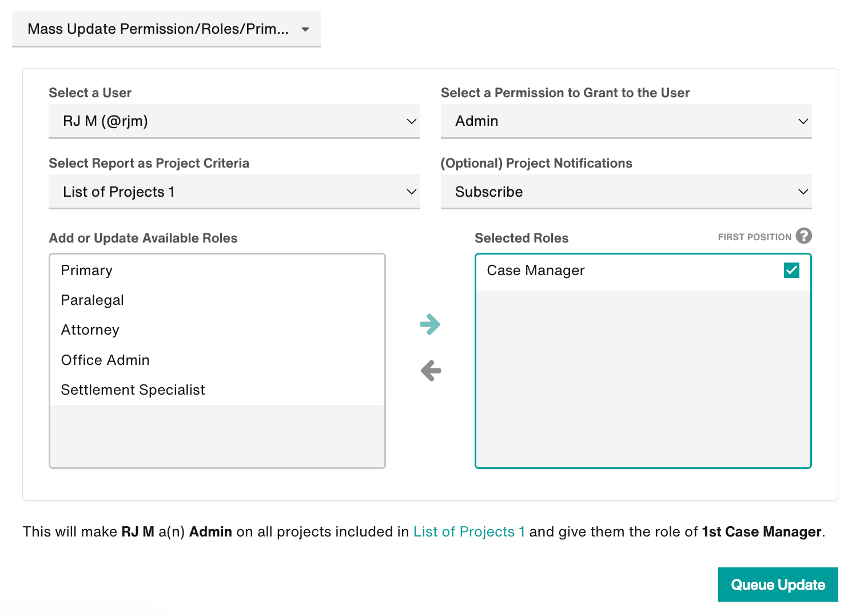
Task: Click the right arrow to add role
Action: pos(430,324)
